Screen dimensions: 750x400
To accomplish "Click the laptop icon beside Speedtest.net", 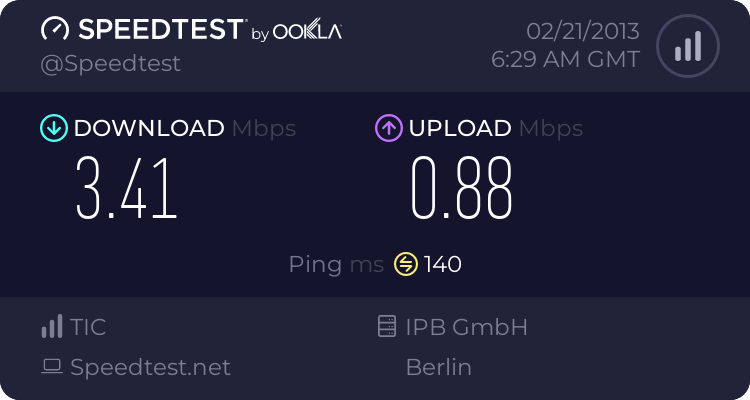I will click(x=51, y=367).
